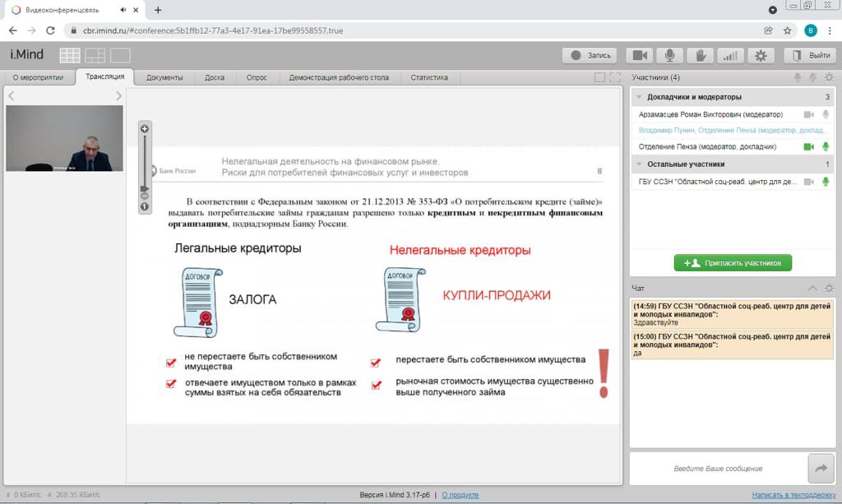Collapse the chat panel with chevron
Viewport: 842px width, 504px height.
[812, 288]
